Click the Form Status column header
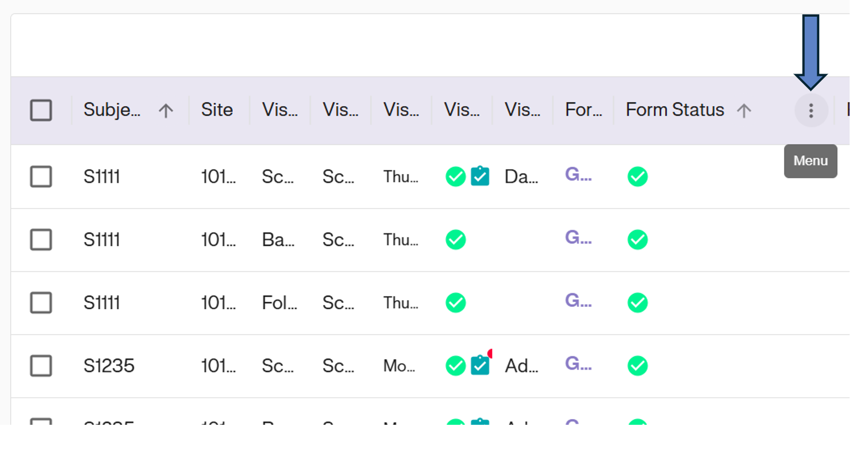Image resolution: width=868 pixels, height=461 pixels. [x=674, y=110]
